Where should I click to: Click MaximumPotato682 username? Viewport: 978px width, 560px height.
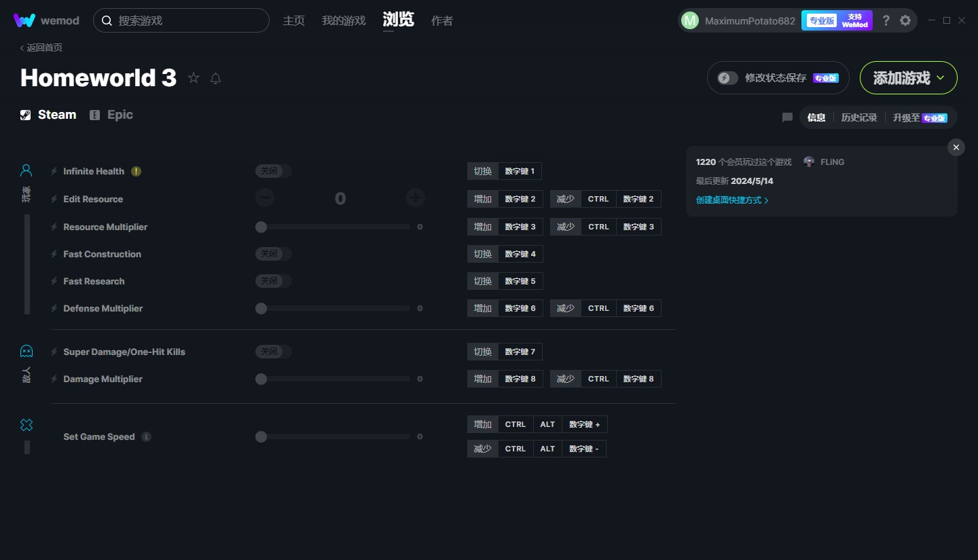[750, 20]
